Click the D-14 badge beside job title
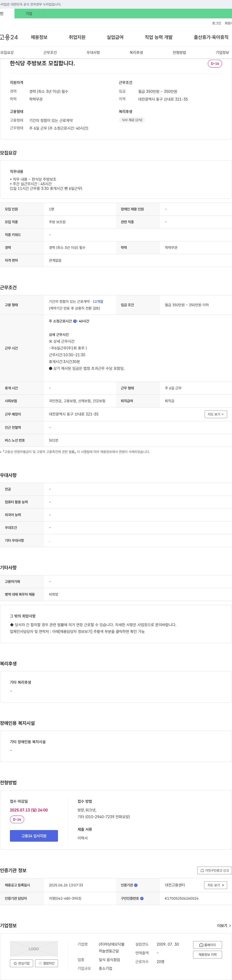Viewport: 232px width, 980px height. (x=215, y=64)
